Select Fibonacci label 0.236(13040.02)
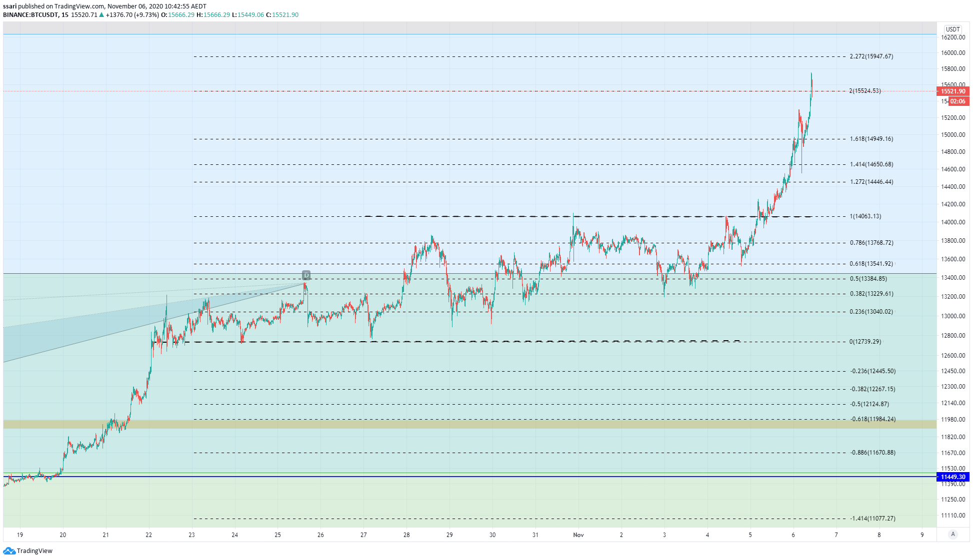The image size is (973, 560). pos(871,312)
